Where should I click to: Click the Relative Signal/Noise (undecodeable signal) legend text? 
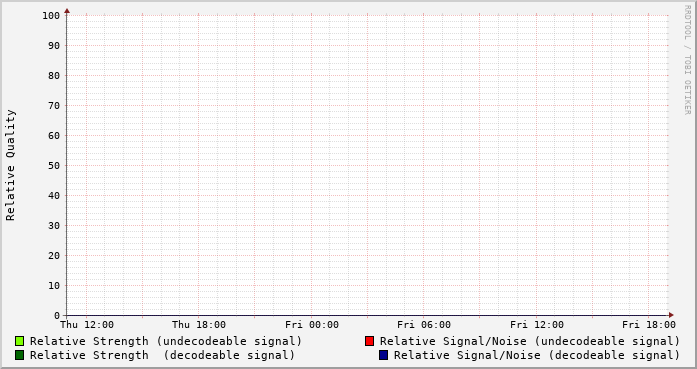pos(530,341)
